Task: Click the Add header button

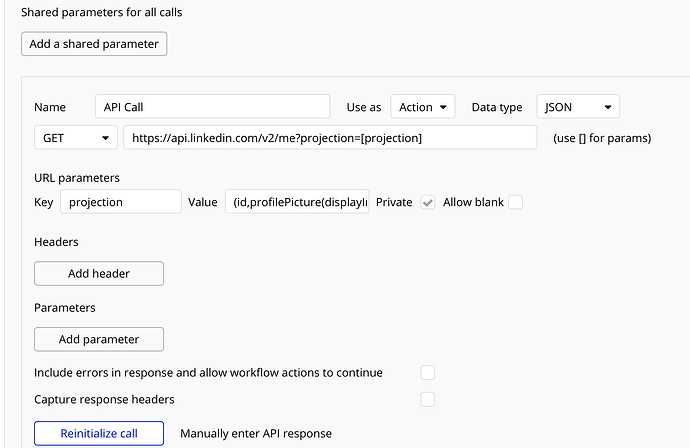Action: [x=99, y=273]
